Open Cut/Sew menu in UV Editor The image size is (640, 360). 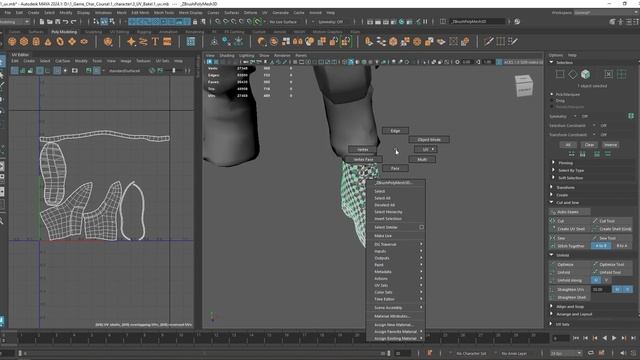pos(62,61)
